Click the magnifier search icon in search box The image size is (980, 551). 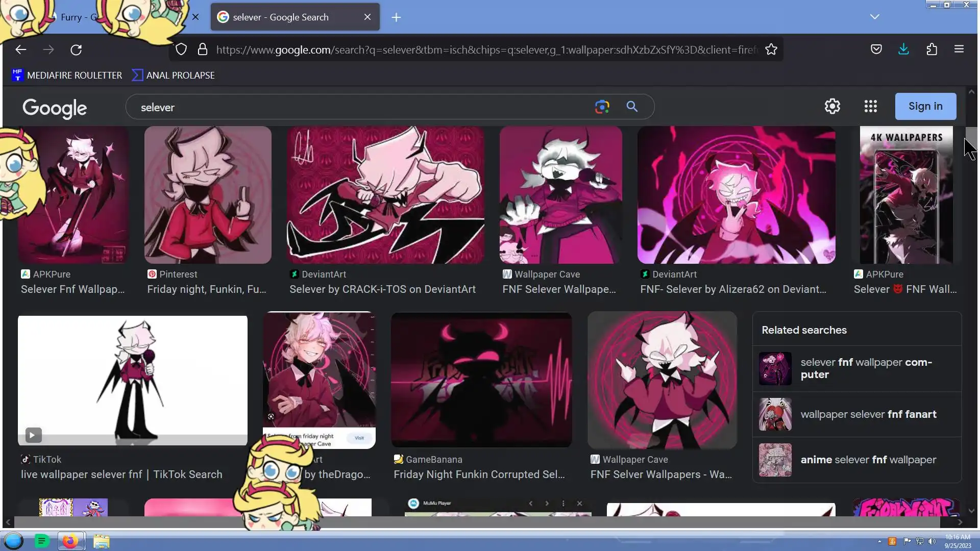click(632, 107)
